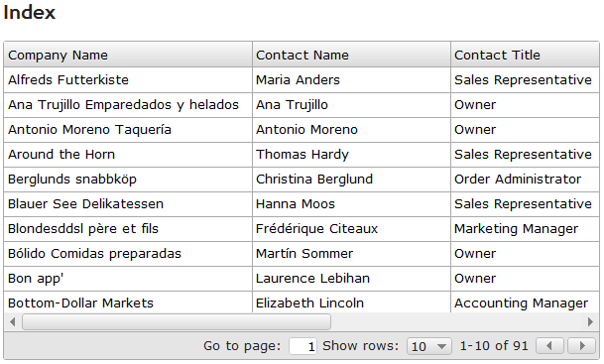Go to the previous page arrow
The height and width of the screenshot is (364, 604).
(x=550, y=346)
